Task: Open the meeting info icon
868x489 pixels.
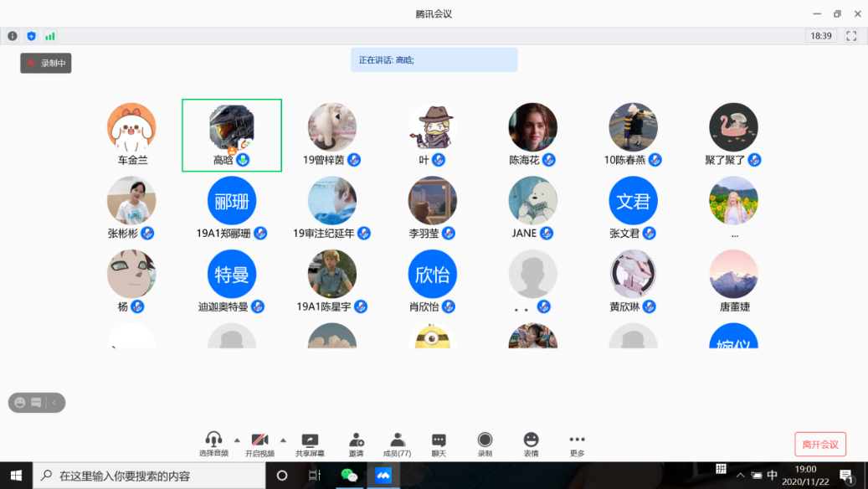Action: click(13, 36)
